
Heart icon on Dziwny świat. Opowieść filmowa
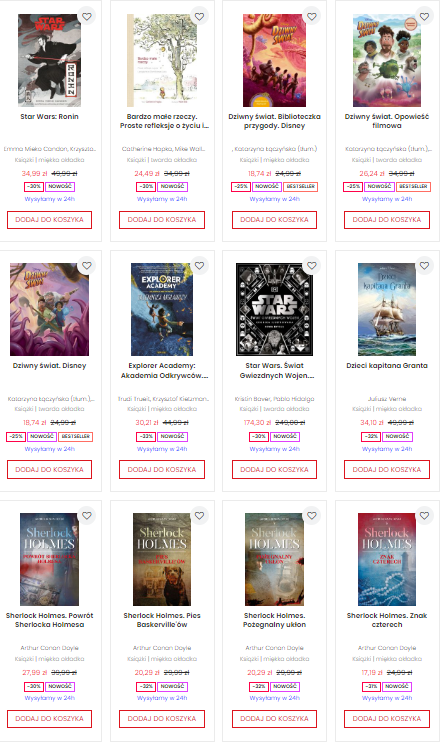tap(424, 17)
